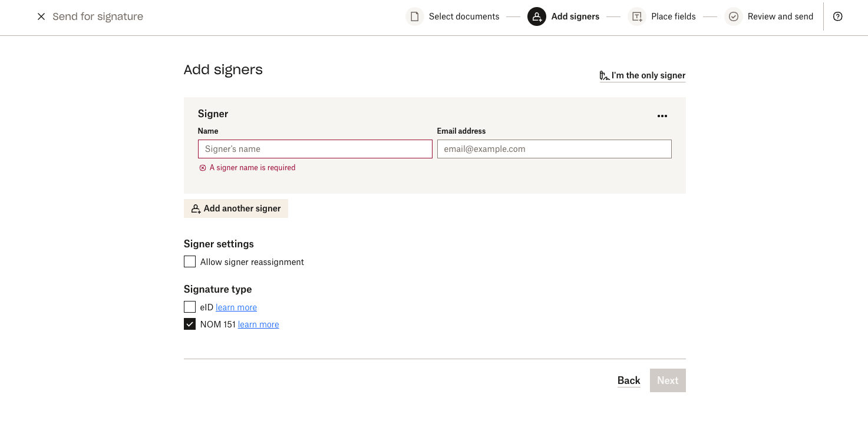Uncheck the NOM 151 signature type
Viewport: 868px width, 434px height.
pos(189,323)
